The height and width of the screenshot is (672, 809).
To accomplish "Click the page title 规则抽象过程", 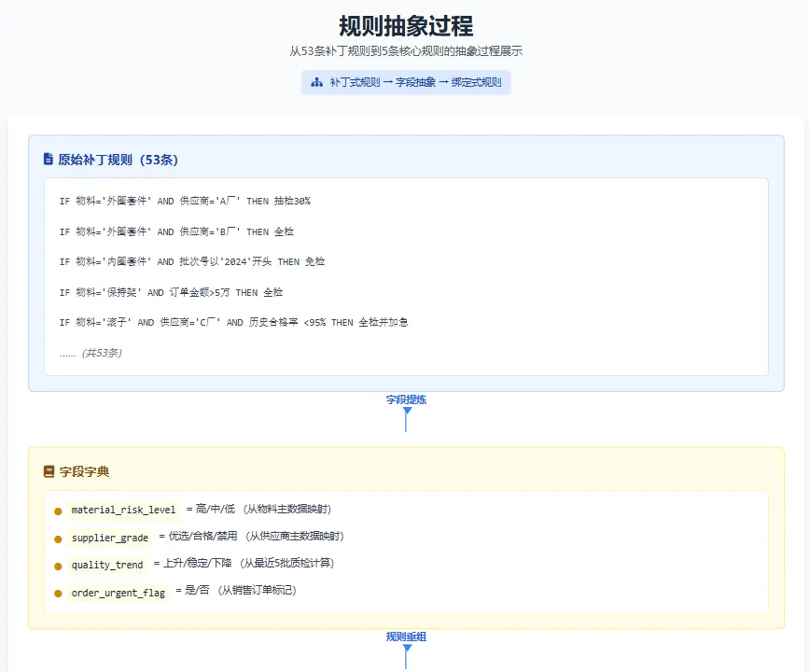I will pos(406,26).
